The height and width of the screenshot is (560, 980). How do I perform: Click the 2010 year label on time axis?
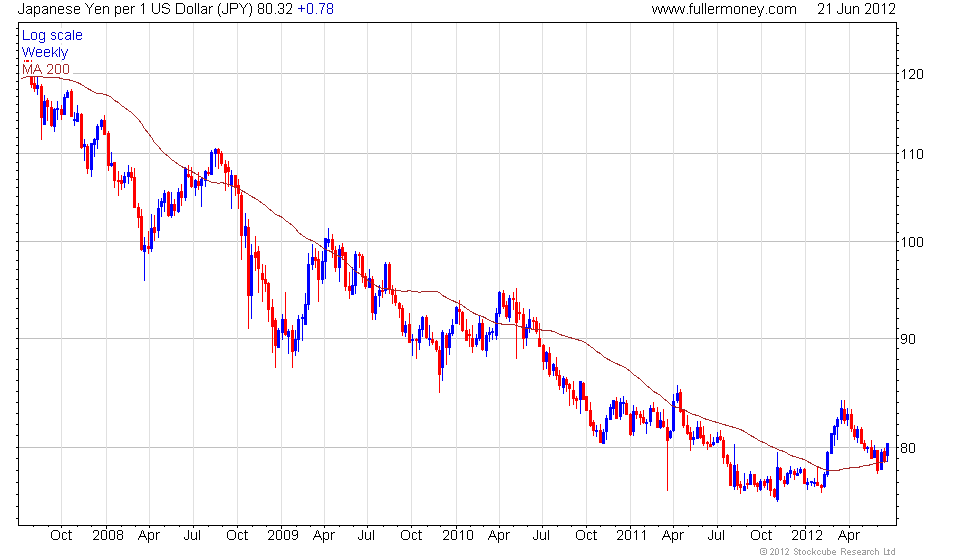coord(458,536)
